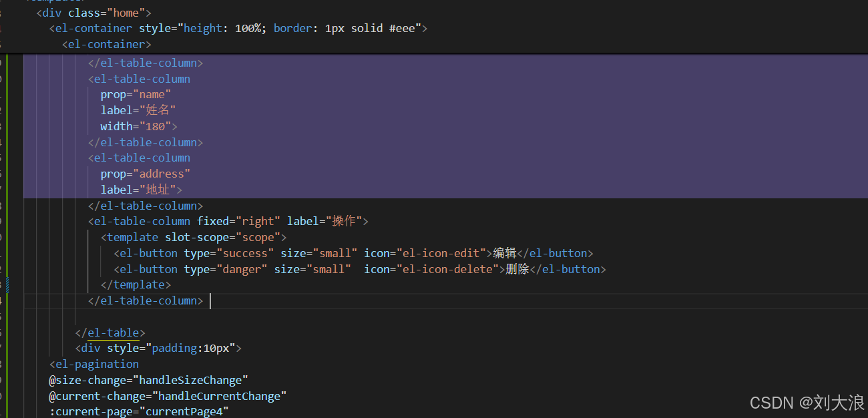Click the label="地址" attribute
Image resolution: width=868 pixels, height=418 pixels.
[138, 190]
